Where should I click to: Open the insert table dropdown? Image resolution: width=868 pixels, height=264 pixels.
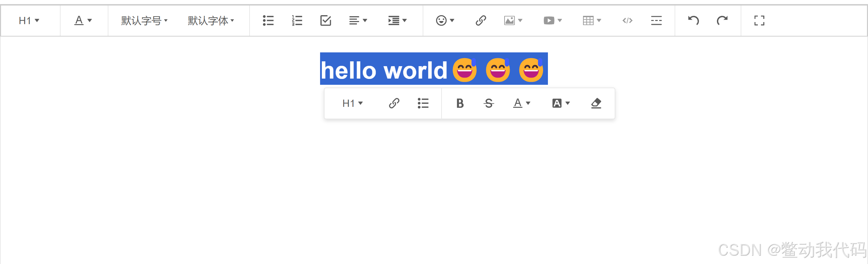tap(592, 21)
